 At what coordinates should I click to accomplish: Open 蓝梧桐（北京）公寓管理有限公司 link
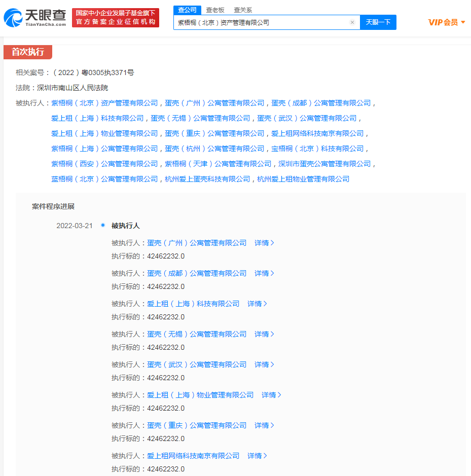coord(104,179)
